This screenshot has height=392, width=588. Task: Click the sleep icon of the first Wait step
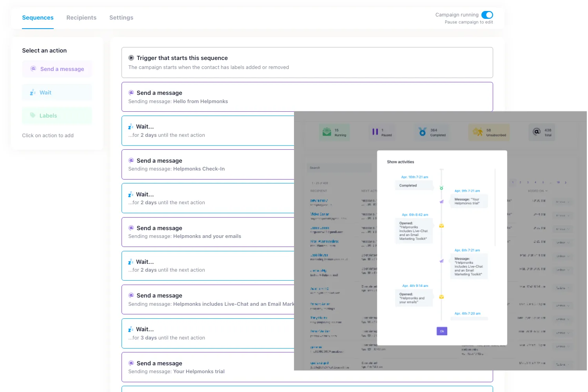pyautogui.click(x=131, y=127)
